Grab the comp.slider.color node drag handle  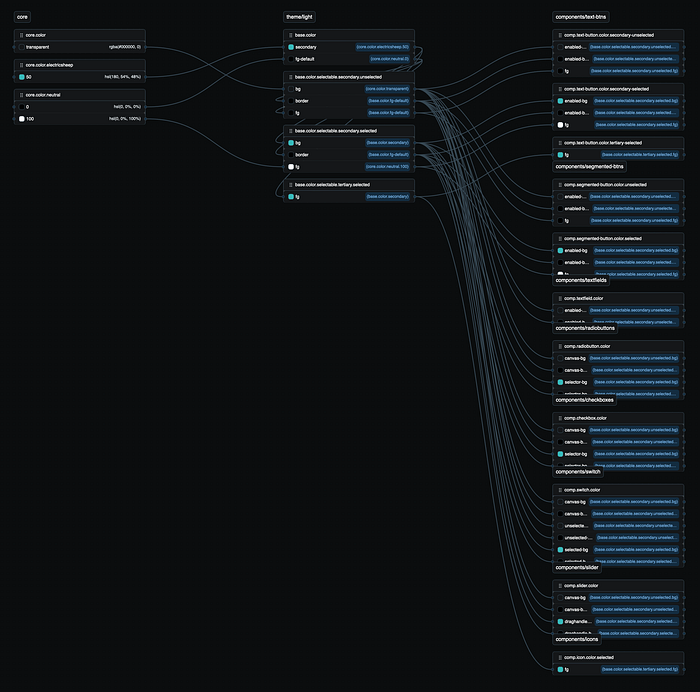[x=559, y=585]
